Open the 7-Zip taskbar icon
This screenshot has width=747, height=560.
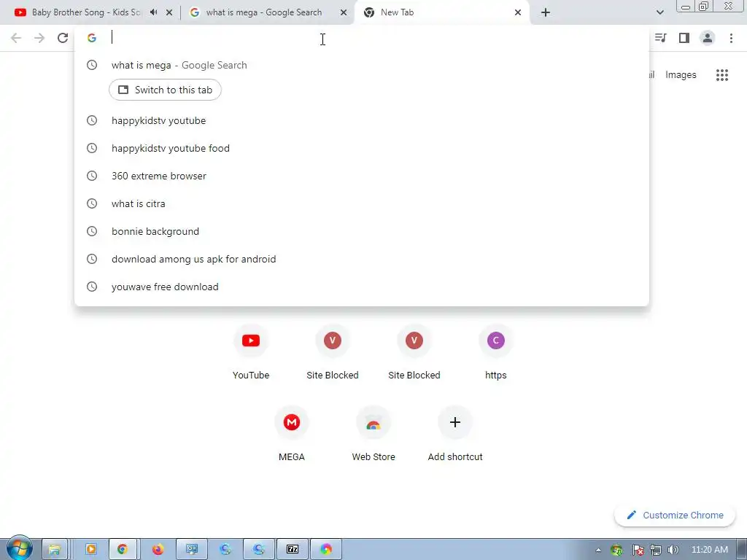292,550
